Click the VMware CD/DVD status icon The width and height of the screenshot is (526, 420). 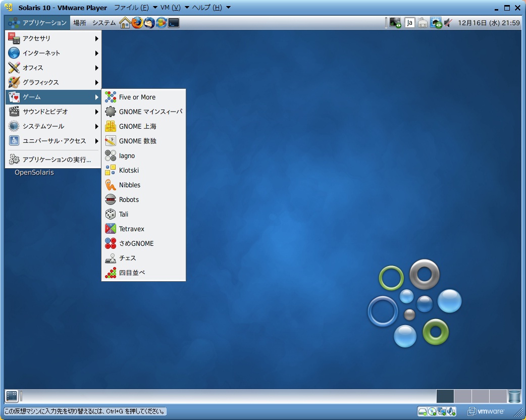pyautogui.click(x=432, y=411)
